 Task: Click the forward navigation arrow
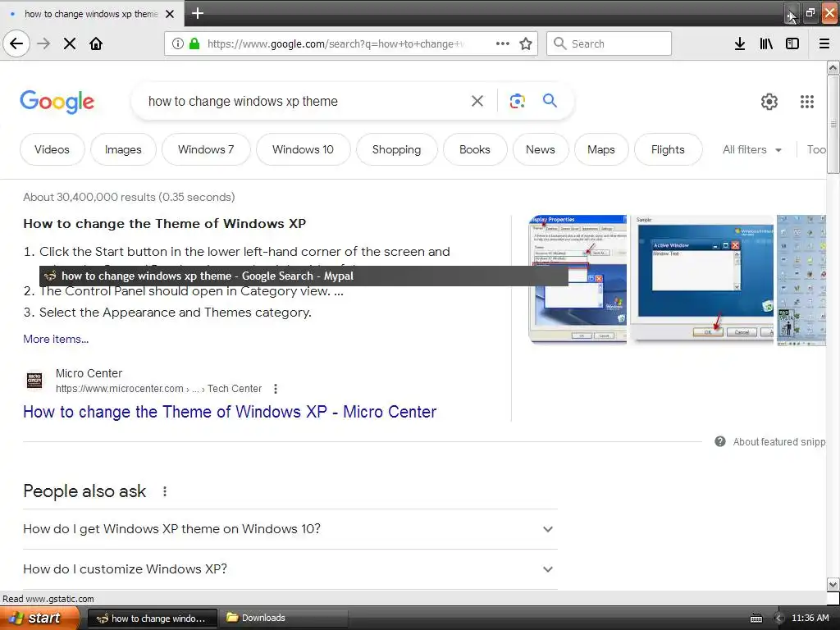point(43,43)
